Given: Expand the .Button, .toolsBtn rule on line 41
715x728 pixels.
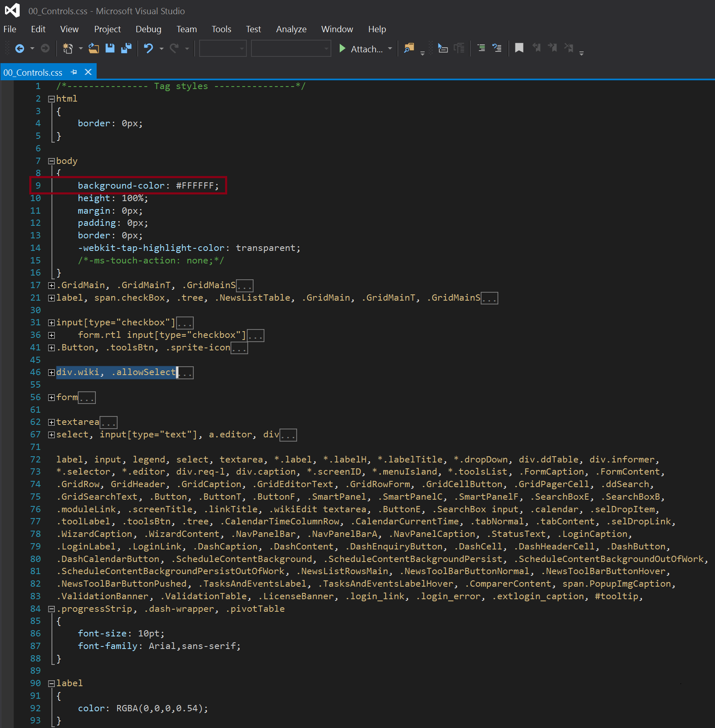Looking at the screenshot, I should pyautogui.click(x=51, y=348).
